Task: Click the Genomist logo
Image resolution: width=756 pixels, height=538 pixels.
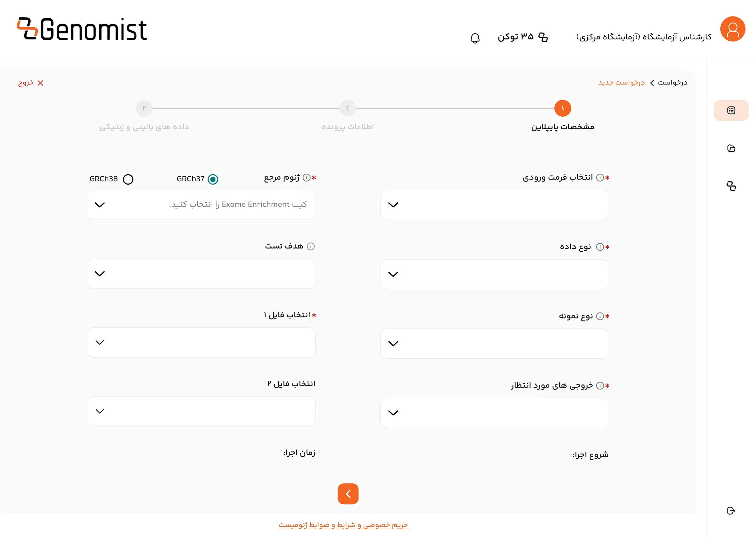Action: 82,29
